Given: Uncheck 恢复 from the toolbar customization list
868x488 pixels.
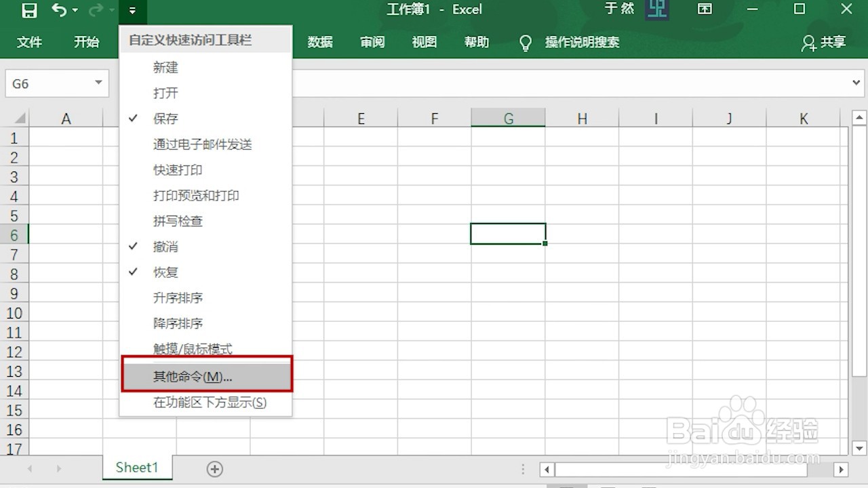Looking at the screenshot, I should (165, 272).
